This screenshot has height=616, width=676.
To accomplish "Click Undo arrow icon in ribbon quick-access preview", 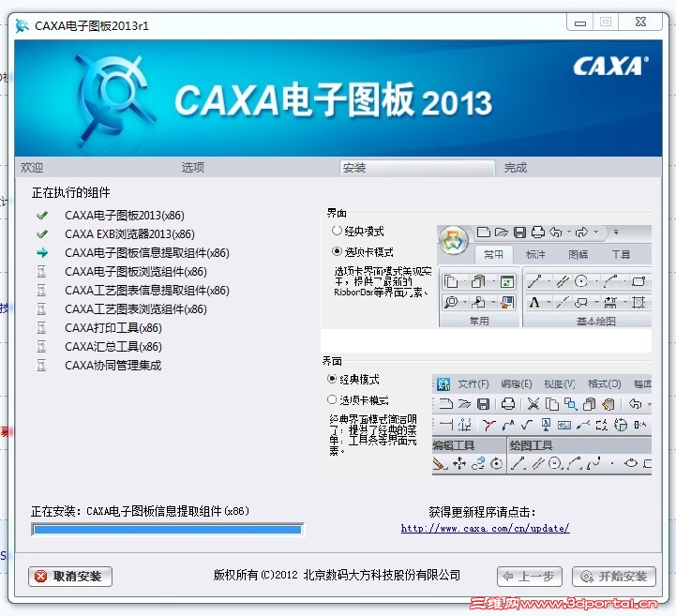I will (556, 233).
